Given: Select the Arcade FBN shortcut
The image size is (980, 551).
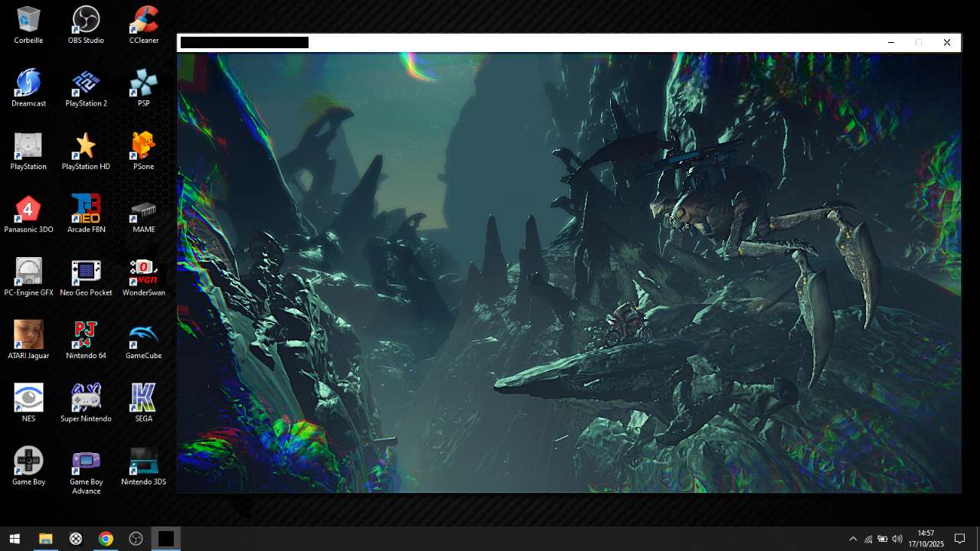Looking at the screenshot, I should tap(86, 210).
